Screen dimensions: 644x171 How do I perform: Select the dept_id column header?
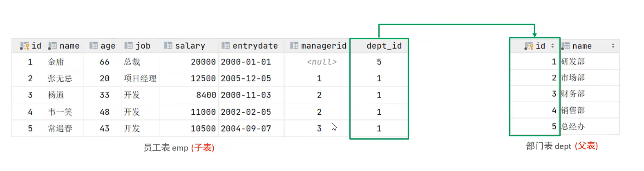coord(384,46)
